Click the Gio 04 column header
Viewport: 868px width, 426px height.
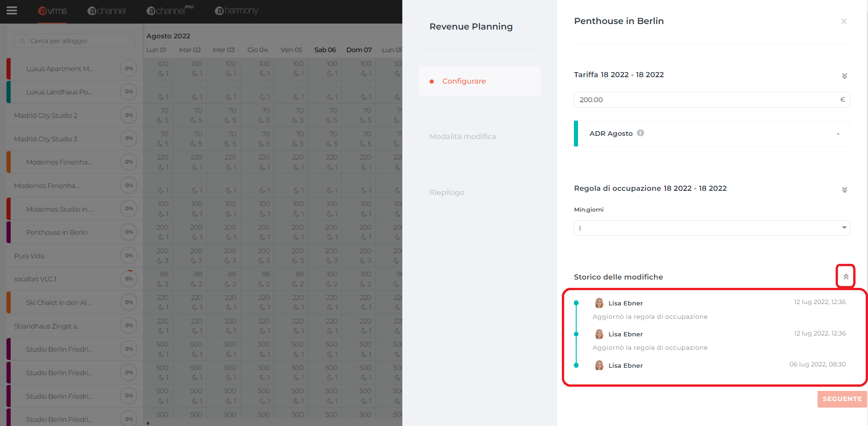(258, 50)
